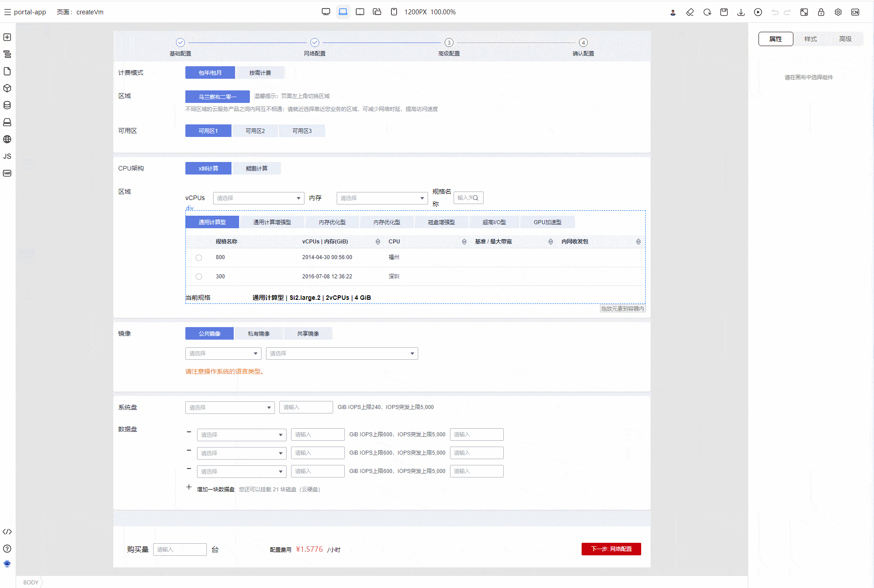Open the JS panel in sidebar

[x=7, y=156]
